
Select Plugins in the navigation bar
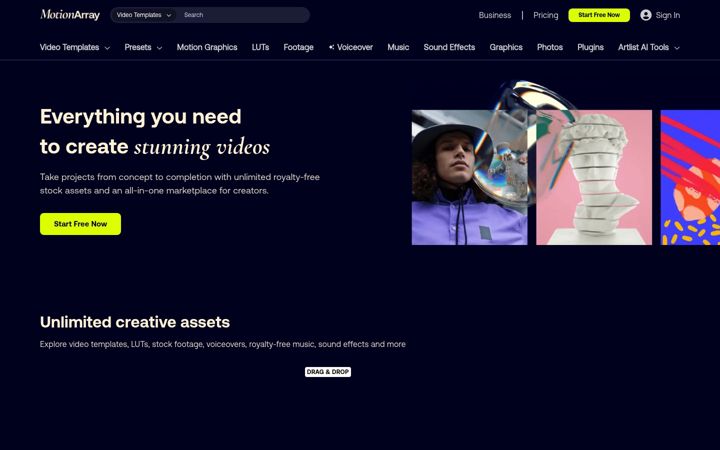[590, 47]
